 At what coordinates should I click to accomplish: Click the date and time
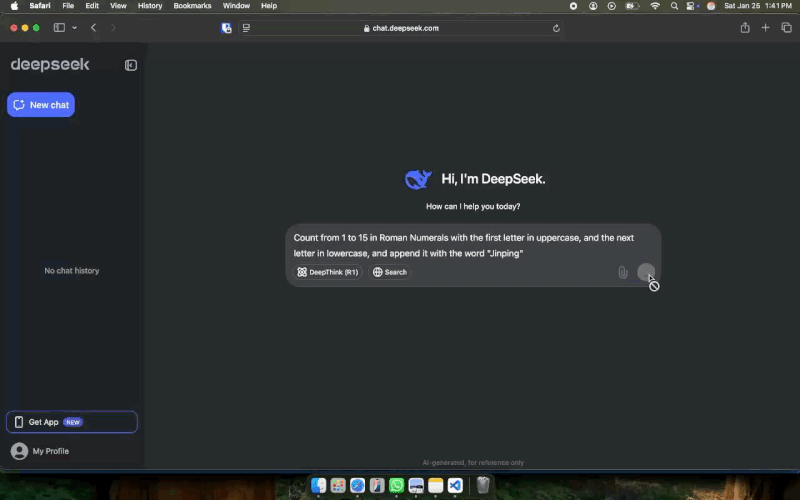click(x=758, y=6)
